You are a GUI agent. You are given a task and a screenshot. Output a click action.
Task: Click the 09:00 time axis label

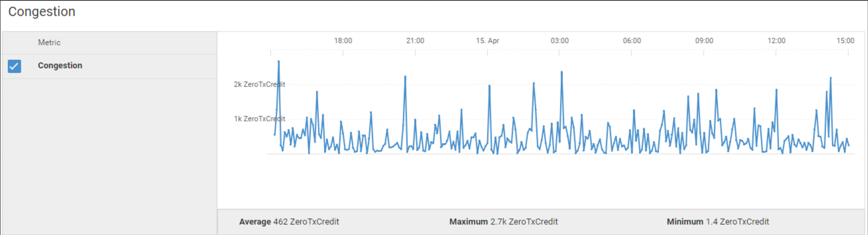pyautogui.click(x=704, y=41)
